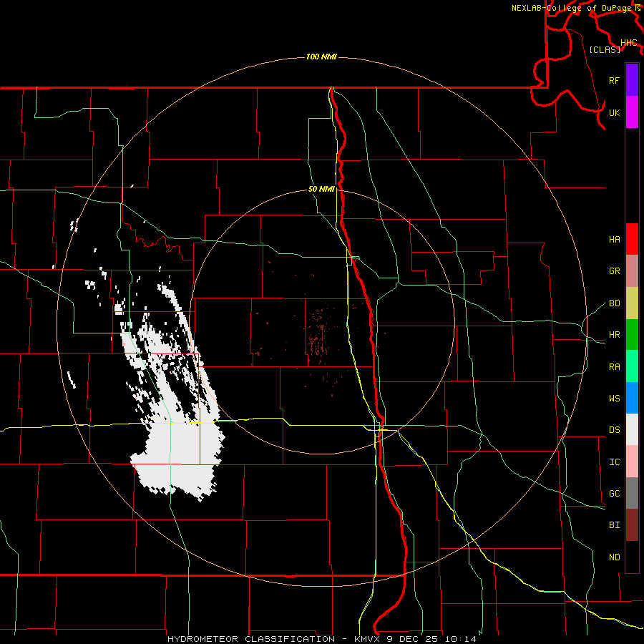Viewport: 644px width, 644px height.
Task: Click the 'DS' legend label
Action: 614,430
